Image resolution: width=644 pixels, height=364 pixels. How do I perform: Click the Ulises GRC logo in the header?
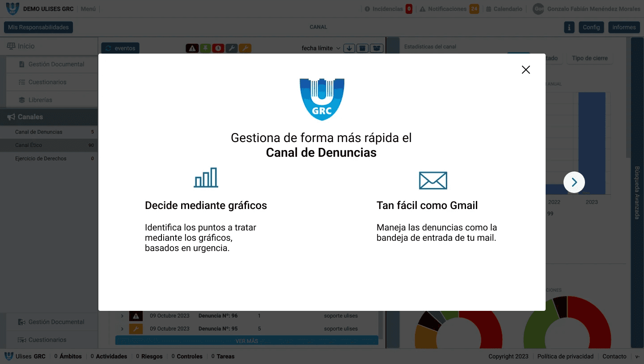[13, 8]
